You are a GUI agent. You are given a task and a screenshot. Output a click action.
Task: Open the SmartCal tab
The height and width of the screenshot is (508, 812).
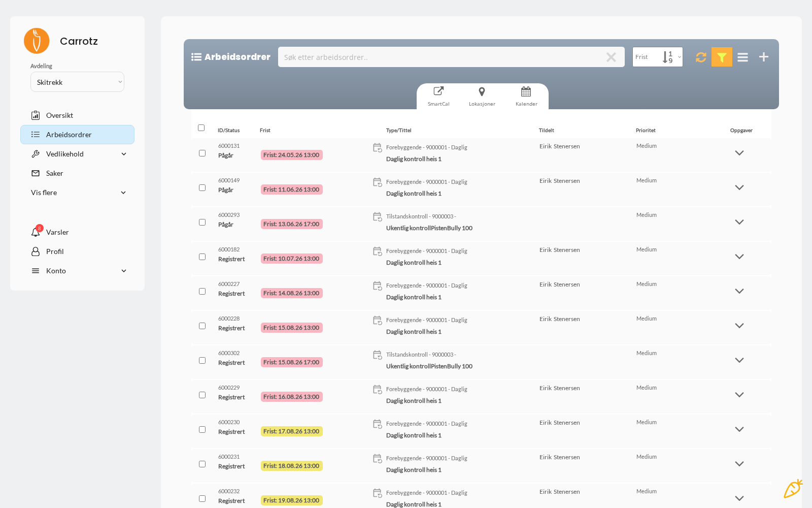[x=438, y=96]
